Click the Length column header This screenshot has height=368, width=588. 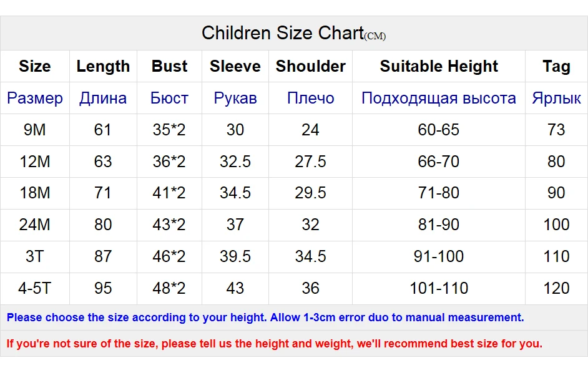click(x=103, y=66)
